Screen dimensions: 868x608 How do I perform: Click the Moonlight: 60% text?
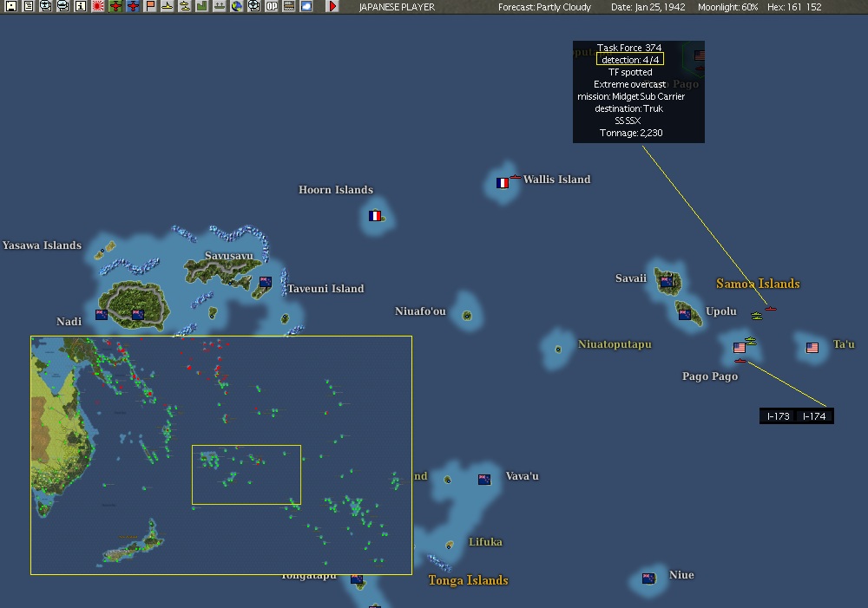pyautogui.click(x=727, y=7)
